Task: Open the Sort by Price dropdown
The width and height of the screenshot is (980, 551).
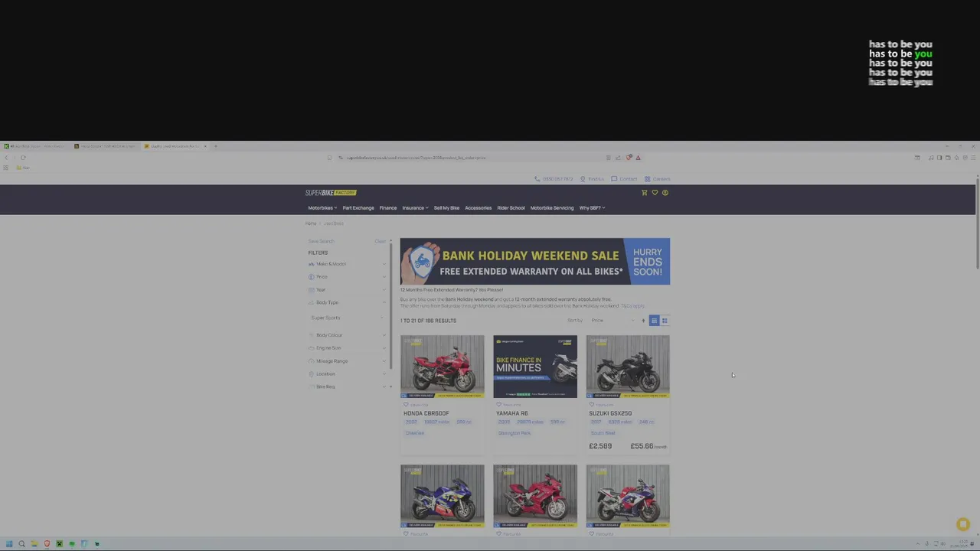Action: coord(613,321)
